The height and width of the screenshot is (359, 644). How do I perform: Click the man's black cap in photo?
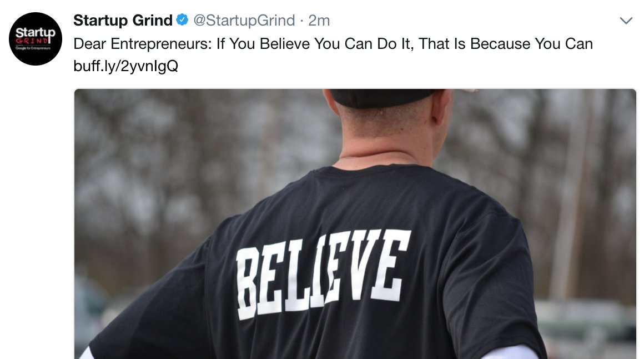click(x=382, y=97)
